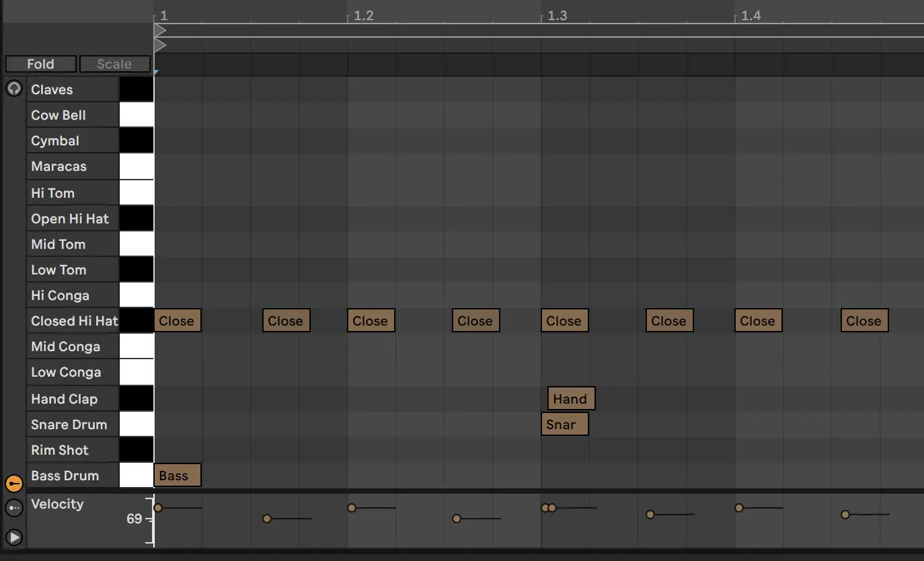Select the Snar note at beat 1.3

tap(564, 424)
